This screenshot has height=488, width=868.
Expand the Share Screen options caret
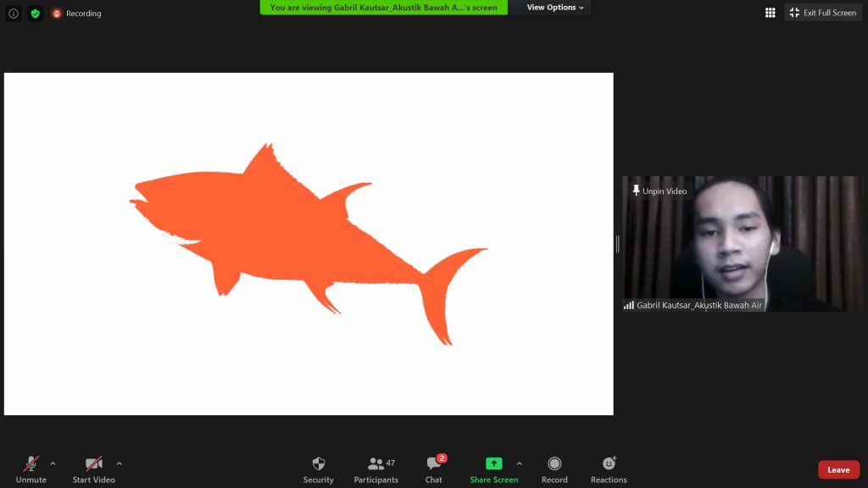[x=520, y=463]
